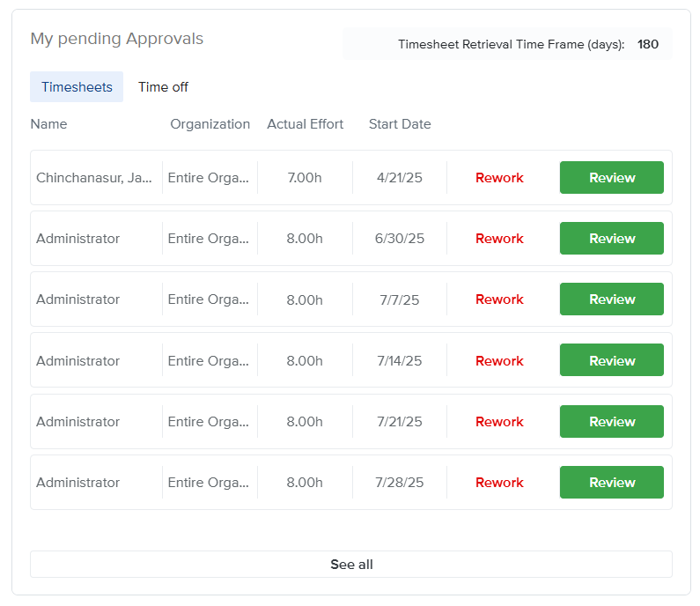
Task: Open the Time off tab
Action: [x=163, y=87]
